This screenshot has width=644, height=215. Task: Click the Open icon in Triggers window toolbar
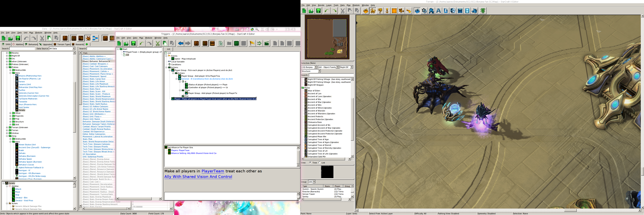(126, 44)
